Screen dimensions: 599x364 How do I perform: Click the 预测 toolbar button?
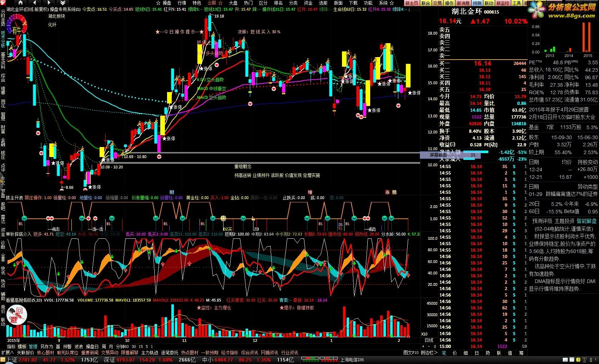coord(477,3)
